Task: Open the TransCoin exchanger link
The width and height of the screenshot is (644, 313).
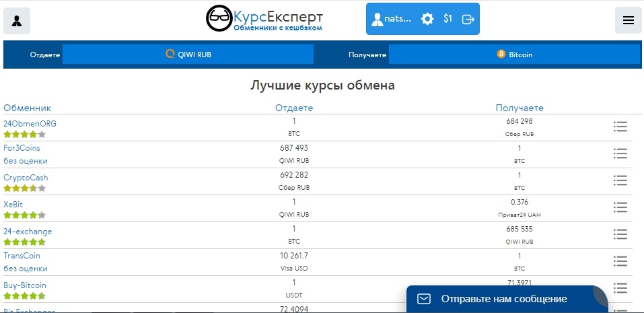Action: [22, 256]
